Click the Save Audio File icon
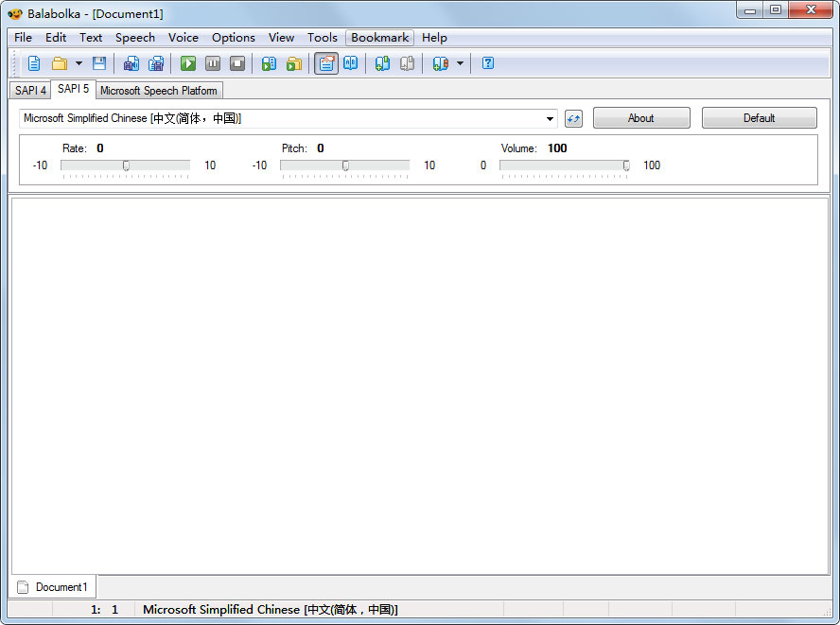 [x=131, y=63]
